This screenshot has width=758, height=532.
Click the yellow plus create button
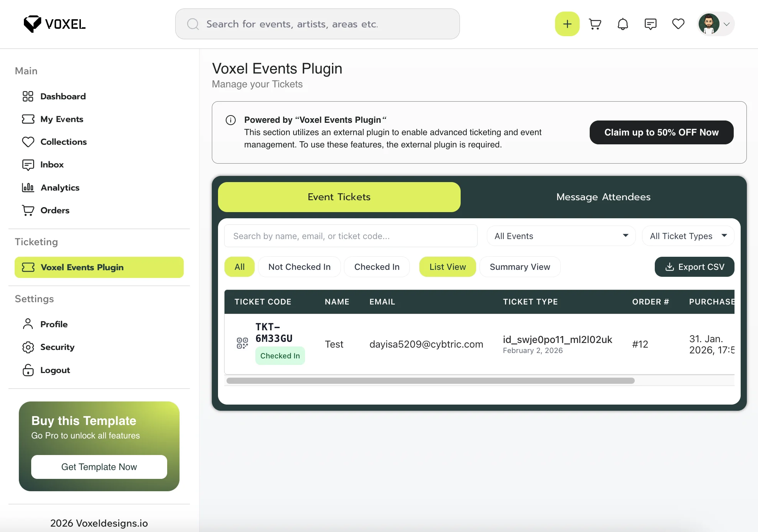[x=567, y=24]
